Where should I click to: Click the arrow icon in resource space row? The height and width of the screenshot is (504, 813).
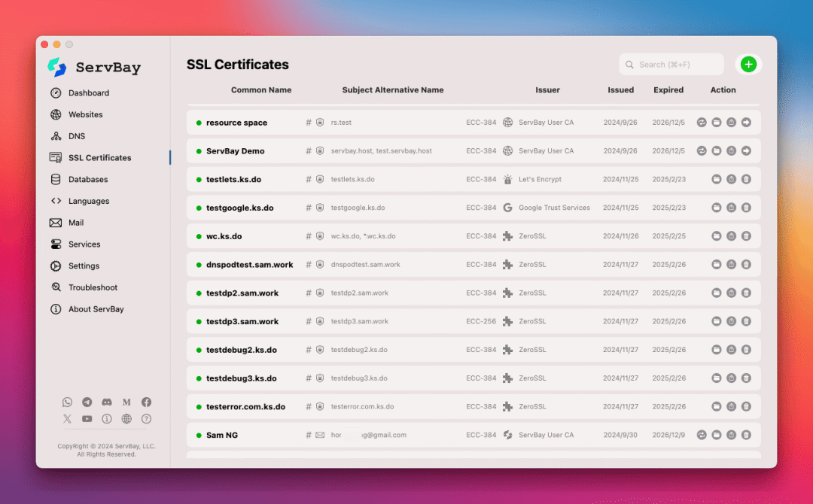(746, 123)
